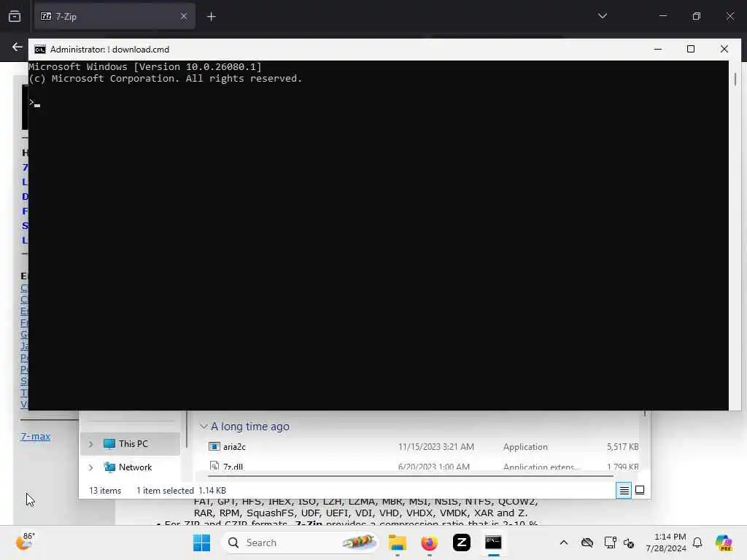Open the notifications bell icon

pos(697,542)
